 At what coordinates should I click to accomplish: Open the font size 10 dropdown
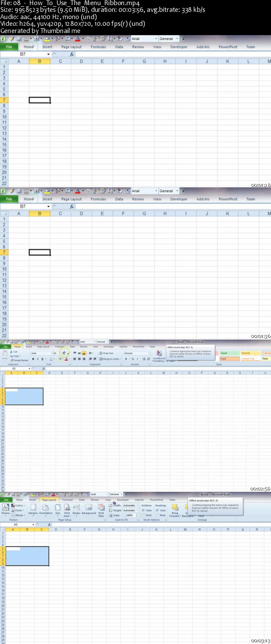[x=60, y=353]
